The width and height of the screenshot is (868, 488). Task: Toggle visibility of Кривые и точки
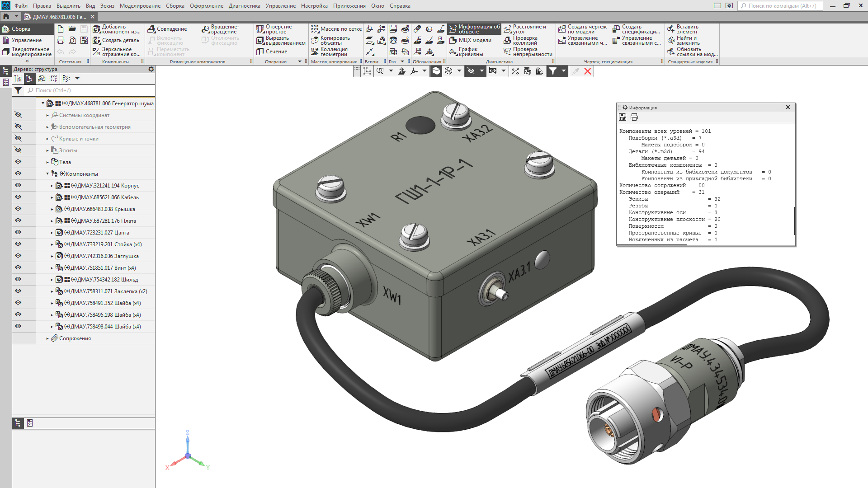click(18, 138)
